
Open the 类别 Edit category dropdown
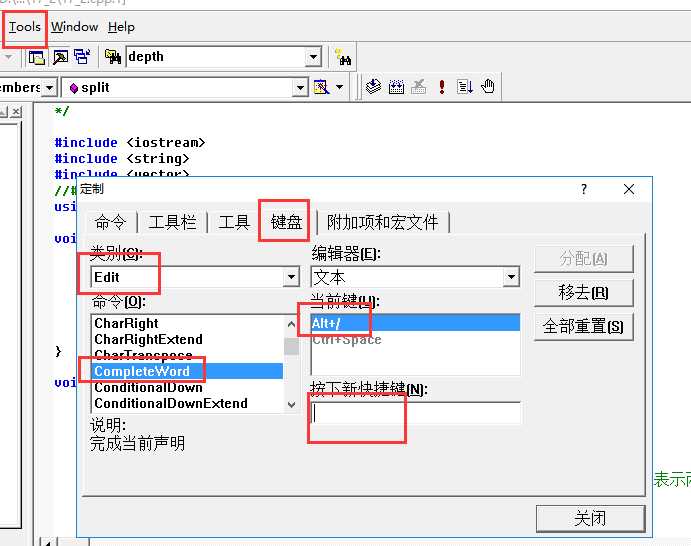291,277
